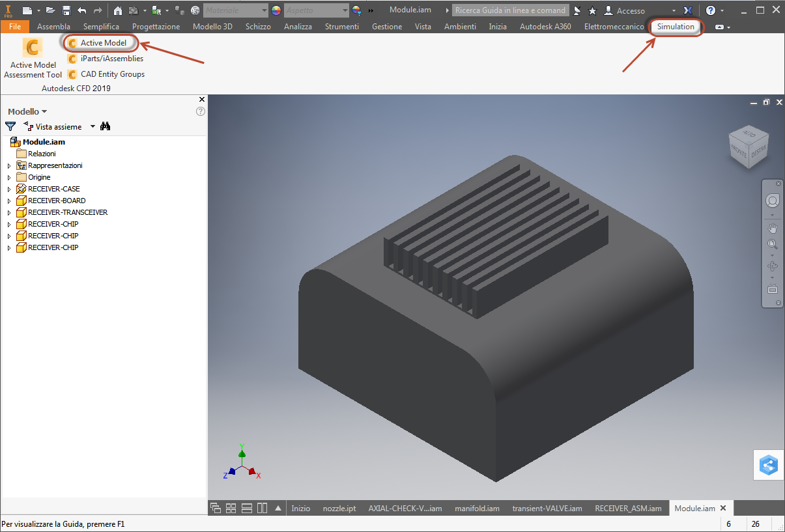Image resolution: width=785 pixels, height=532 pixels.
Task: Expand the quick access toolbar overflow arrows
Action: pyautogui.click(x=371, y=10)
